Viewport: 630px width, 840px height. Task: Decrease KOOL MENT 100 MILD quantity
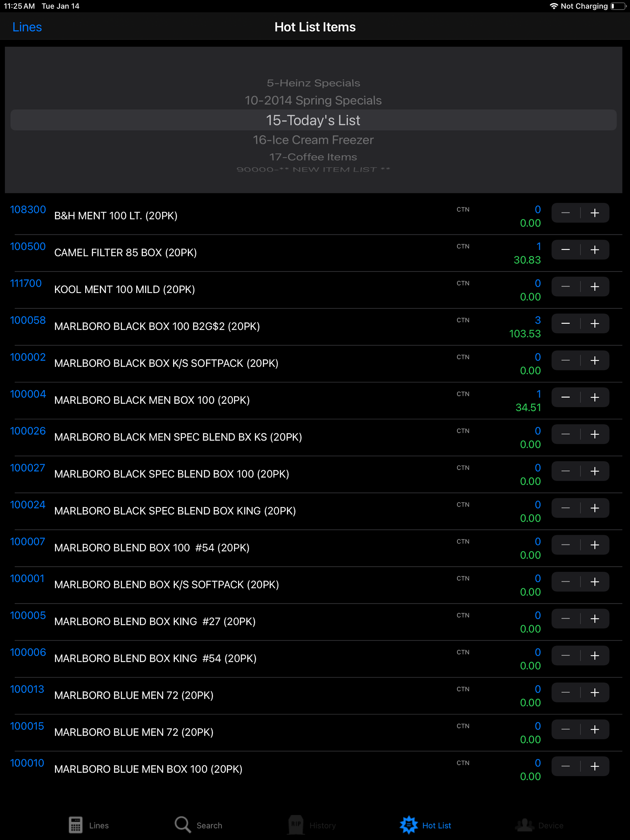(x=565, y=287)
